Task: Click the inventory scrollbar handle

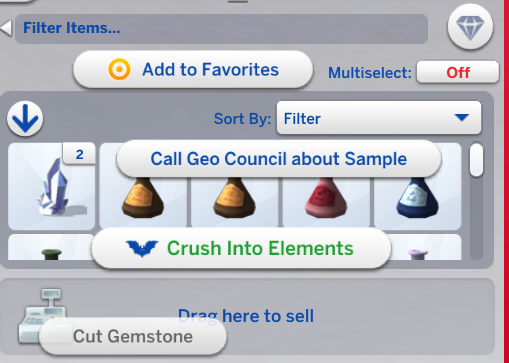Action: pos(476,160)
